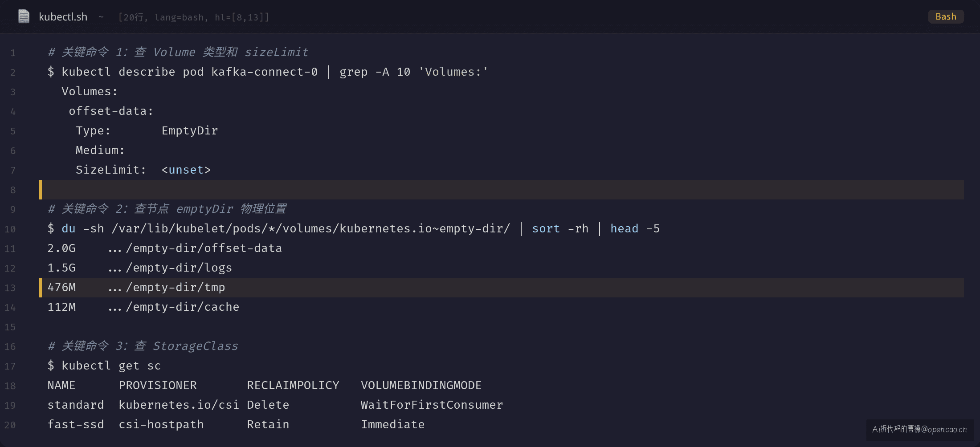Click the file document icon beside kubectl.sh
The height and width of the screenshot is (447, 980).
click(x=24, y=16)
